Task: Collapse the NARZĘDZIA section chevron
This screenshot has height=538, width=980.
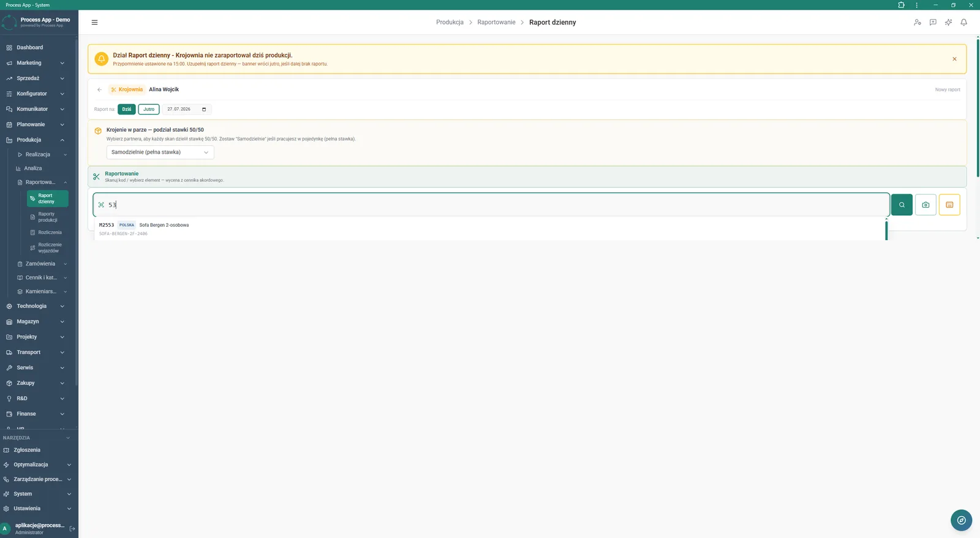Action: pyautogui.click(x=68, y=438)
